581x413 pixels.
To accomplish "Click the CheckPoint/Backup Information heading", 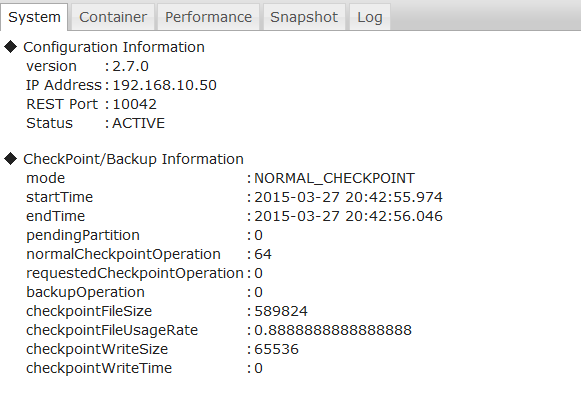I will pyautogui.click(x=133, y=159).
